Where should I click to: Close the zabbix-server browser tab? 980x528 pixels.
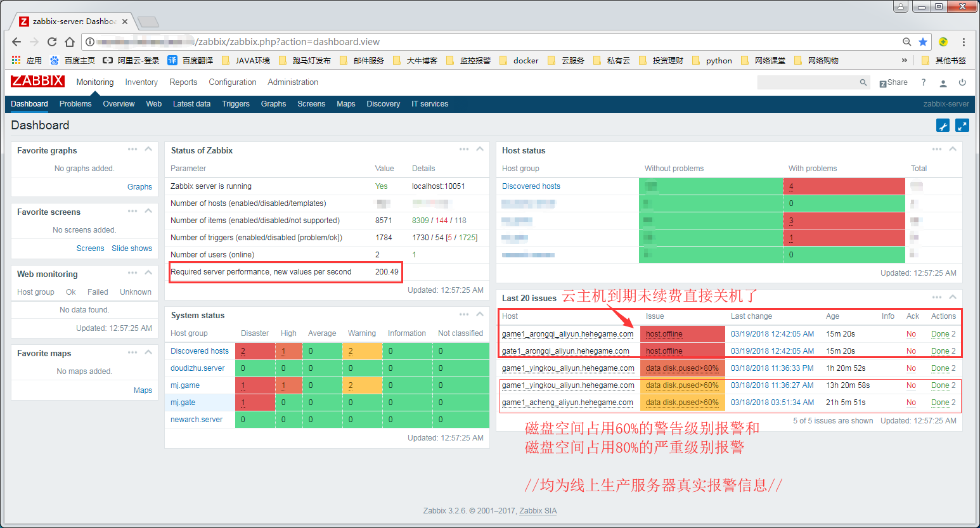coord(125,22)
